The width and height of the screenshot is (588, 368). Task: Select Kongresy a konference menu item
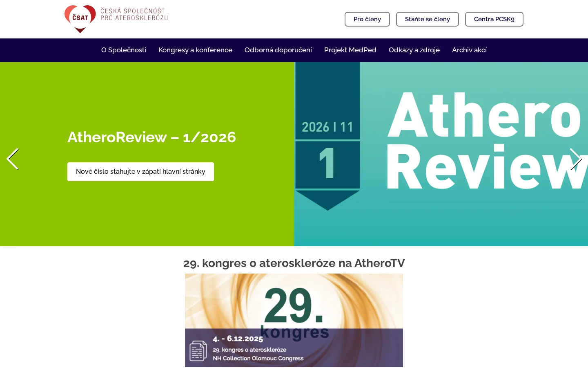coord(195,50)
